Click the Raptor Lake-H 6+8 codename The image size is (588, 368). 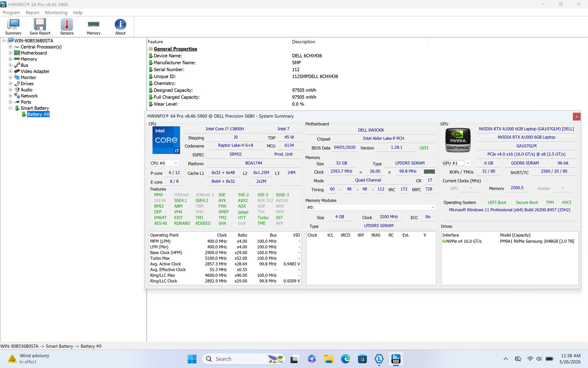[236, 145]
